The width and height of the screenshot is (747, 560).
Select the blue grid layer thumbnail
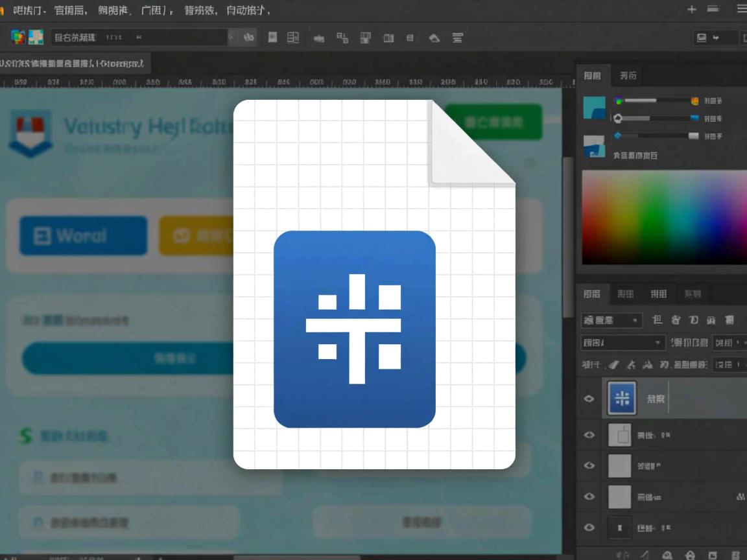pos(621,399)
